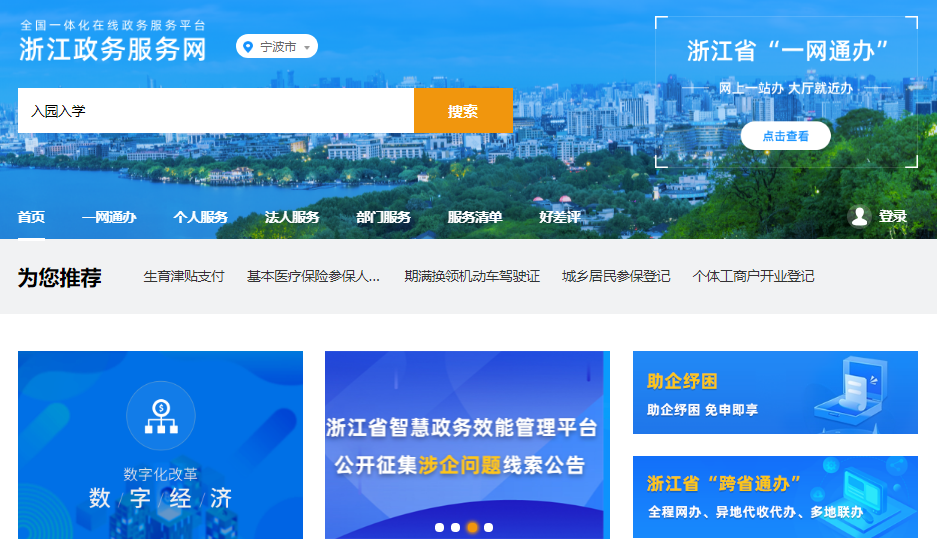Open the 期满换领机动车驾驶证 recommended link
937x551 pixels.
pos(472,276)
